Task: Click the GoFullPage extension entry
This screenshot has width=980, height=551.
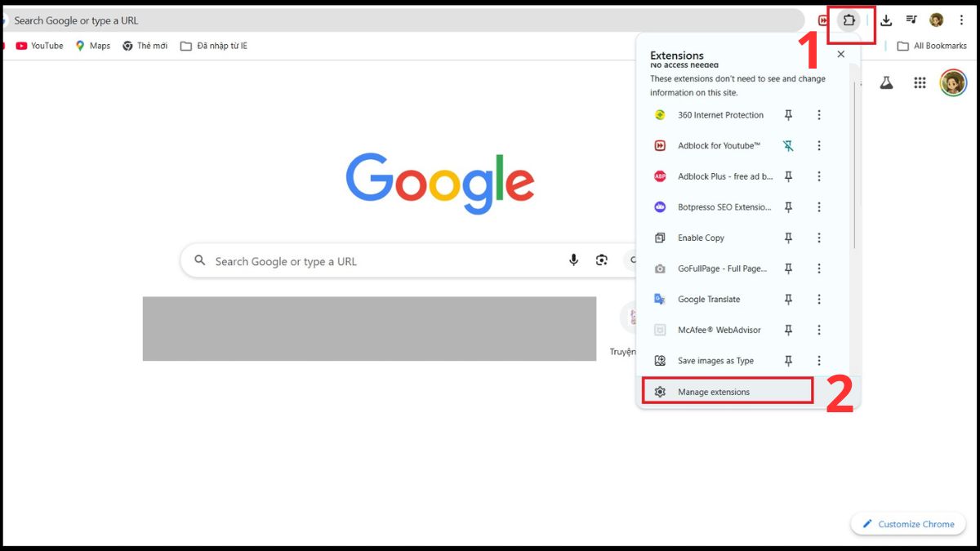Action: (x=710, y=269)
